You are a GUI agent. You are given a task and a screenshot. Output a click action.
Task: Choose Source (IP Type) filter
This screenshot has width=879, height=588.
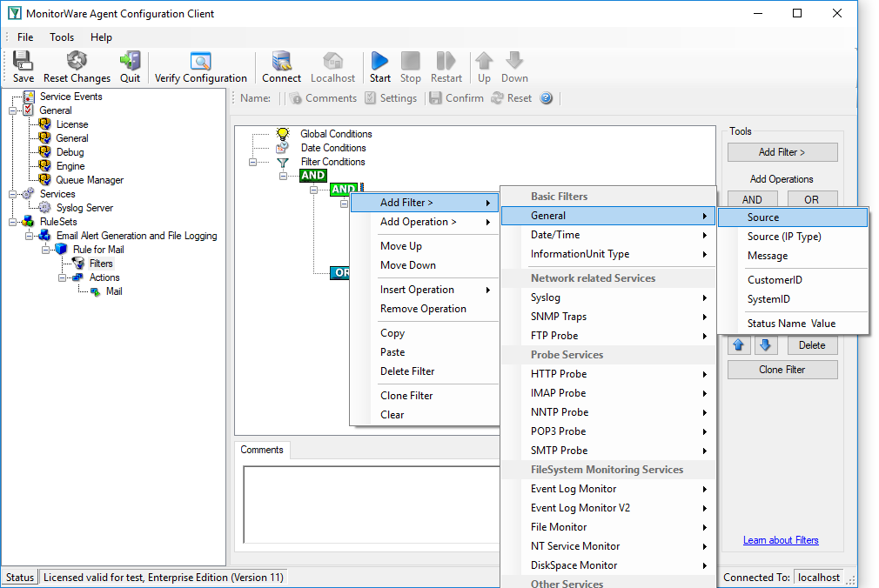coord(793,237)
